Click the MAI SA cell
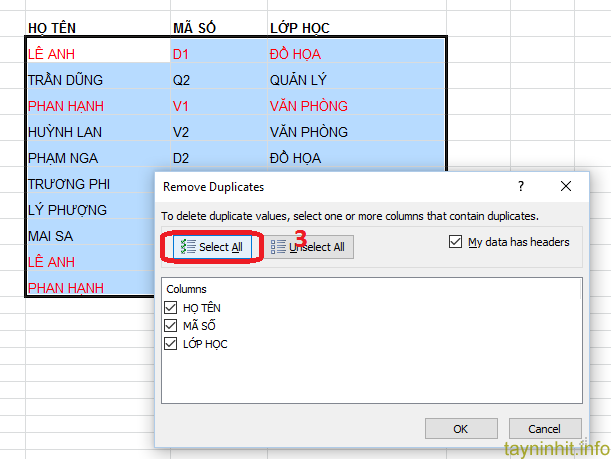Image resolution: width=611 pixels, height=459 pixels. click(x=48, y=236)
